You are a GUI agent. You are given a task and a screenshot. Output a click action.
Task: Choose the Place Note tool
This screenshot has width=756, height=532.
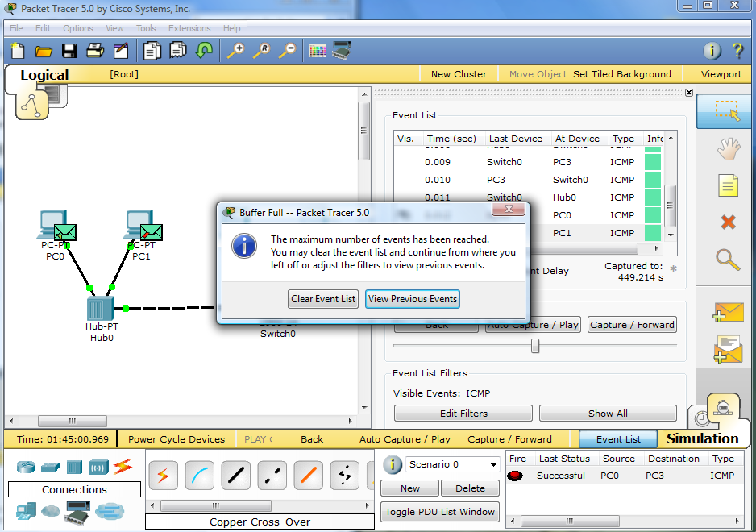click(728, 185)
